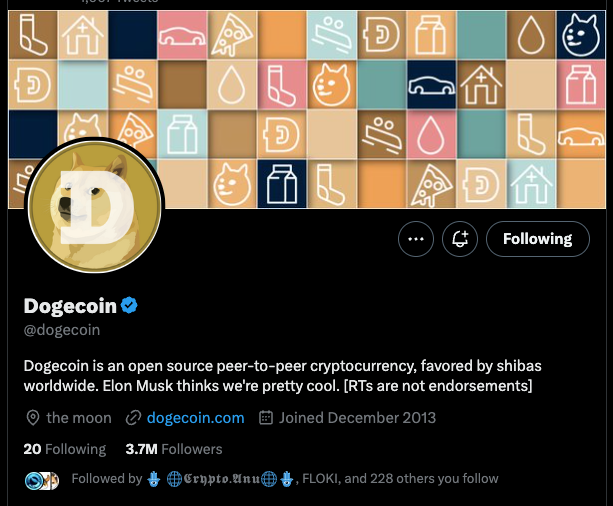This screenshot has width=613, height=506.
Task: Click the Joined December 2013 text
Action: (358, 418)
